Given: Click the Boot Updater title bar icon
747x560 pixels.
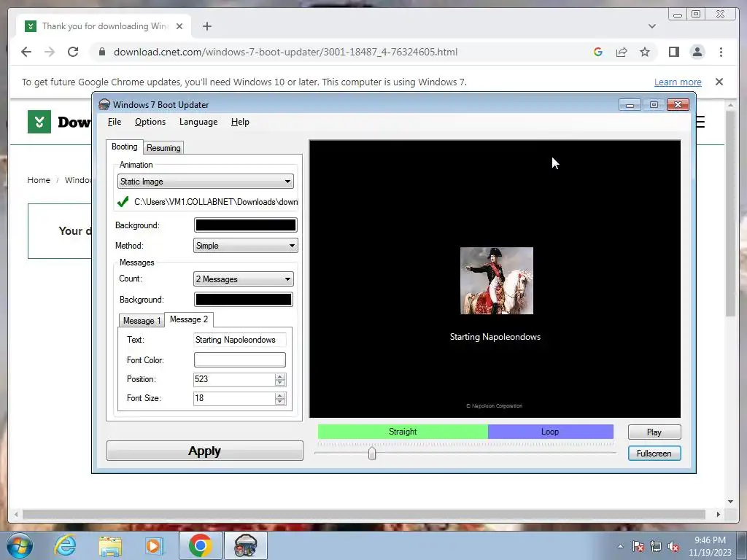Looking at the screenshot, I should [104, 105].
